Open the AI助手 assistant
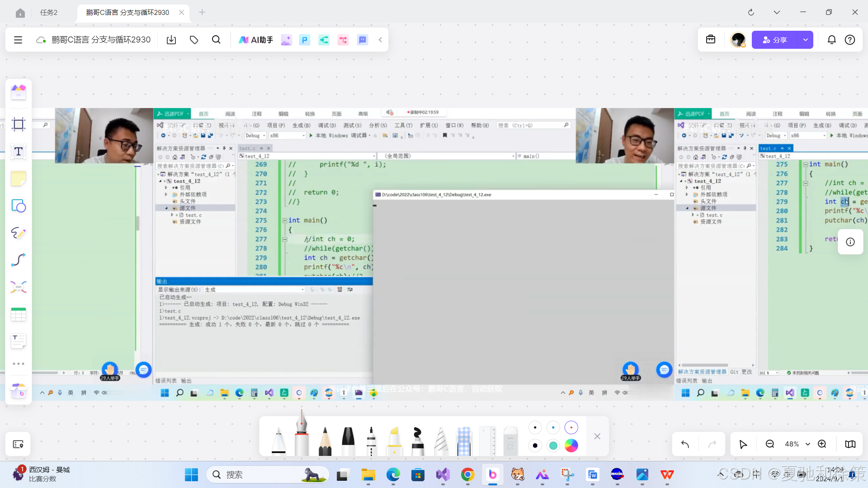The height and width of the screenshot is (488, 868). pos(256,40)
